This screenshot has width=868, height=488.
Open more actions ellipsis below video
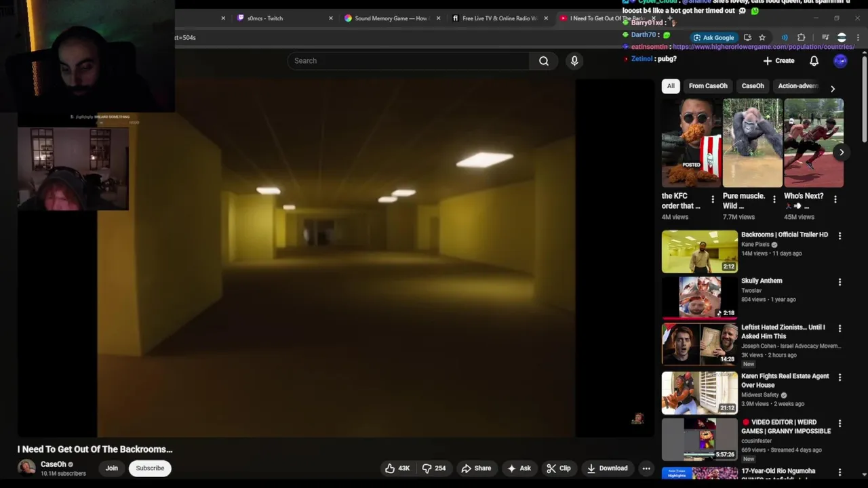(646, 468)
